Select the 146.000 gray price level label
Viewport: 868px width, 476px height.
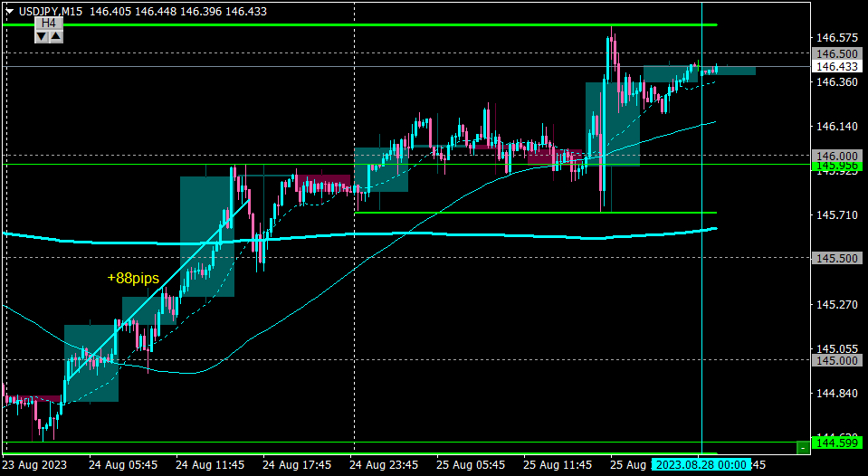[x=837, y=156]
